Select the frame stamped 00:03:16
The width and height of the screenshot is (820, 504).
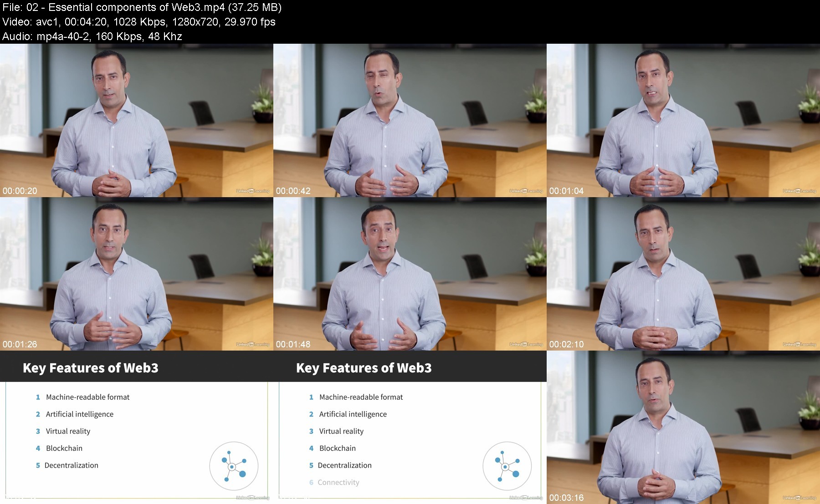click(683, 427)
